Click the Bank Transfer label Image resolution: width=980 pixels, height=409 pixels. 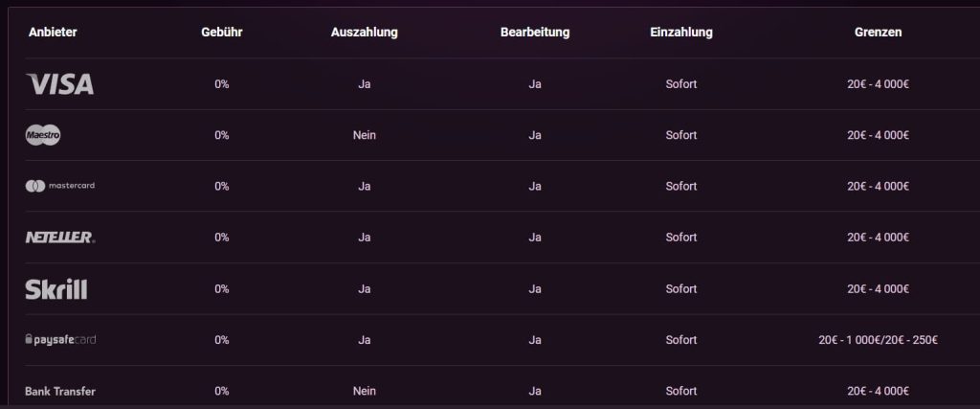pos(60,391)
